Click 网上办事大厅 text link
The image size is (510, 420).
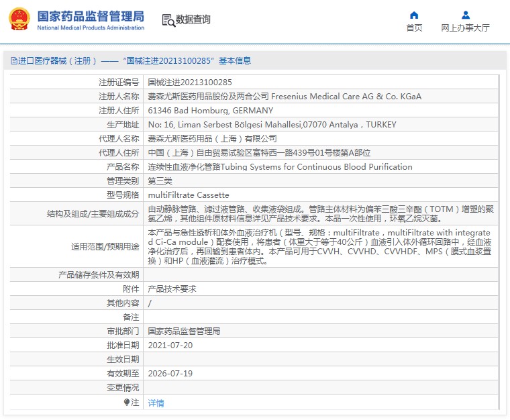465,28
